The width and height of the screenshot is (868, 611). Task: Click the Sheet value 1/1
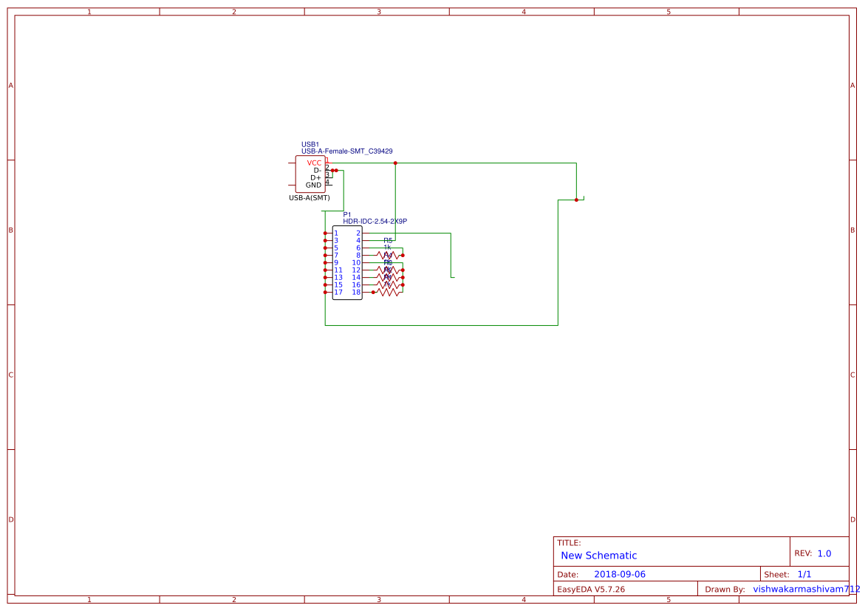804,574
